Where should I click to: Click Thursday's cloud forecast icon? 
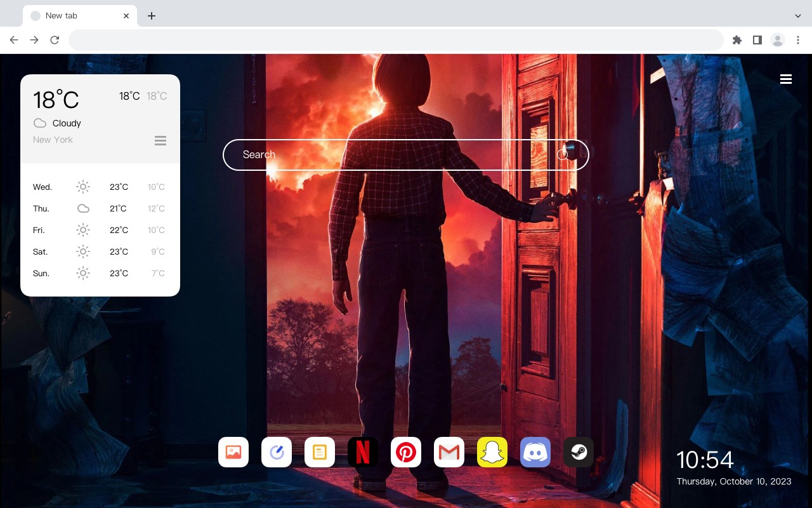(83, 208)
